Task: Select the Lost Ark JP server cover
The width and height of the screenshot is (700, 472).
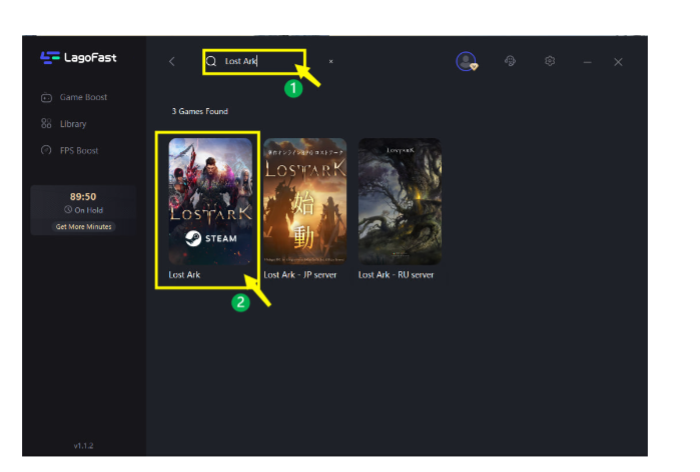Action: click(x=305, y=201)
